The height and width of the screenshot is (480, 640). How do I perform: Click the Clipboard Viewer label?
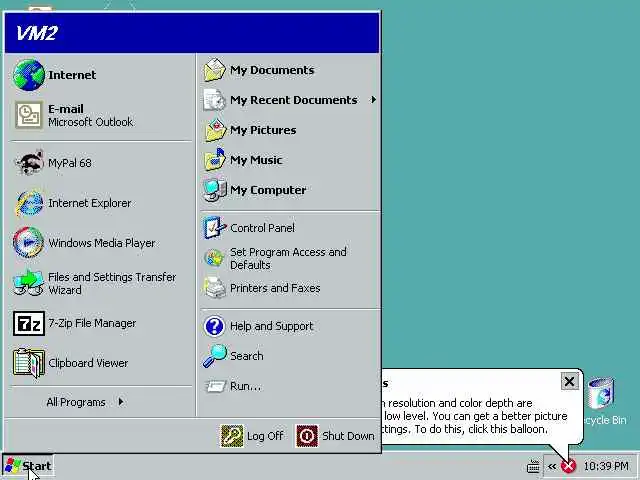[x=88, y=363]
